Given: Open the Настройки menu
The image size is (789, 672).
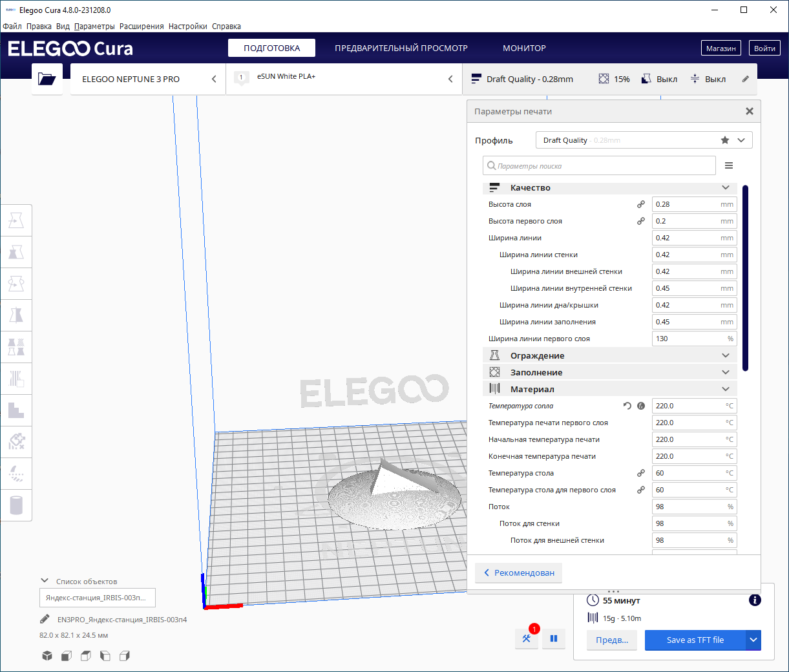Looking at the screenshot, I should point(188,26).
